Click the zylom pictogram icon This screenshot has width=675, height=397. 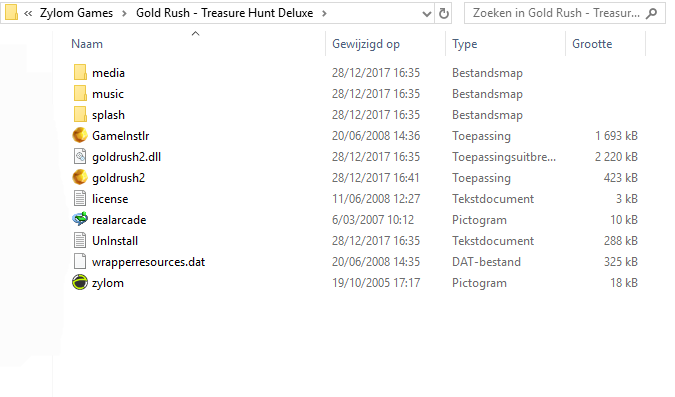coord(80,283)
